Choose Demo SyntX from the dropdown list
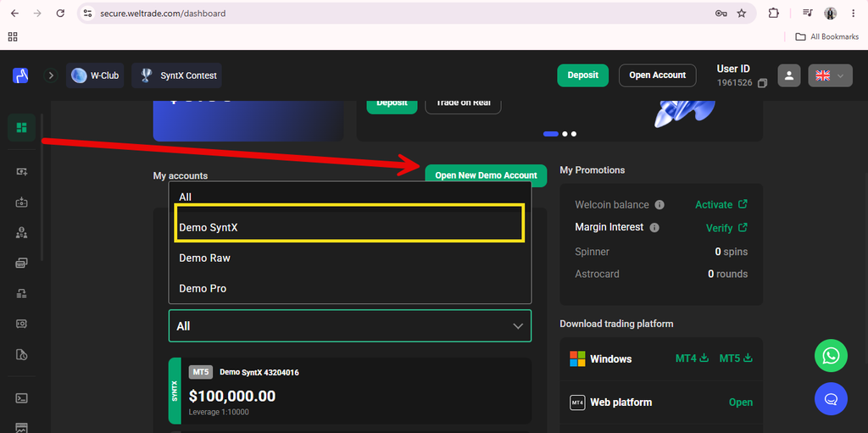The height and width of the screenshot is (433, 868). coord(350,227)
